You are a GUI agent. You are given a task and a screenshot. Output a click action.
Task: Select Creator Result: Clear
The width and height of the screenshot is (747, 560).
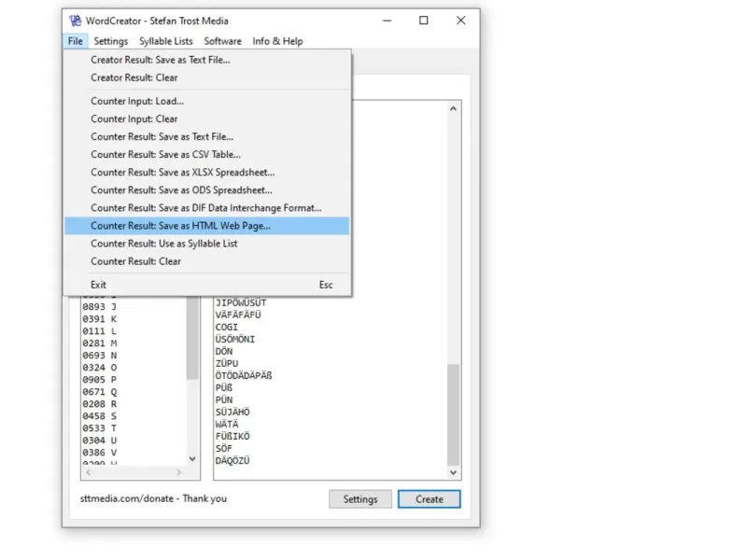(206, 77)
